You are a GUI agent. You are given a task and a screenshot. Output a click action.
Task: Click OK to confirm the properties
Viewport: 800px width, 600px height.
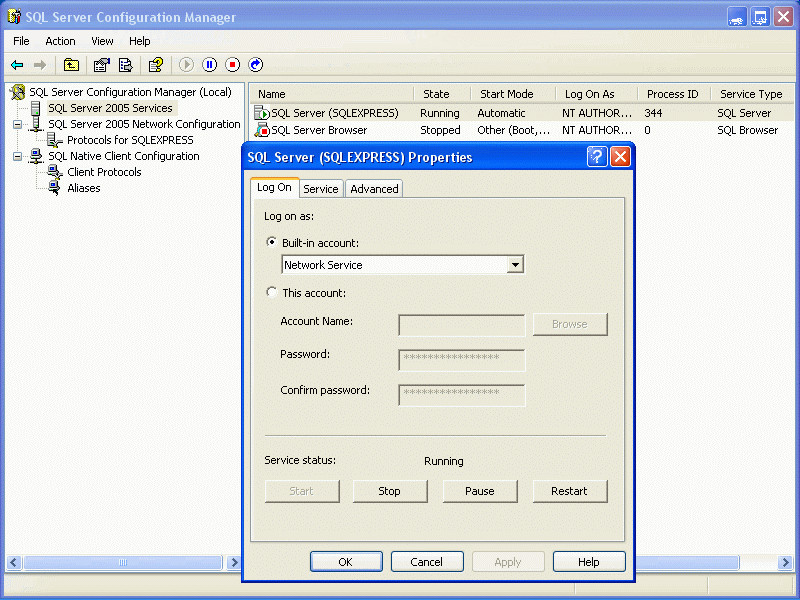click(345, 562)
